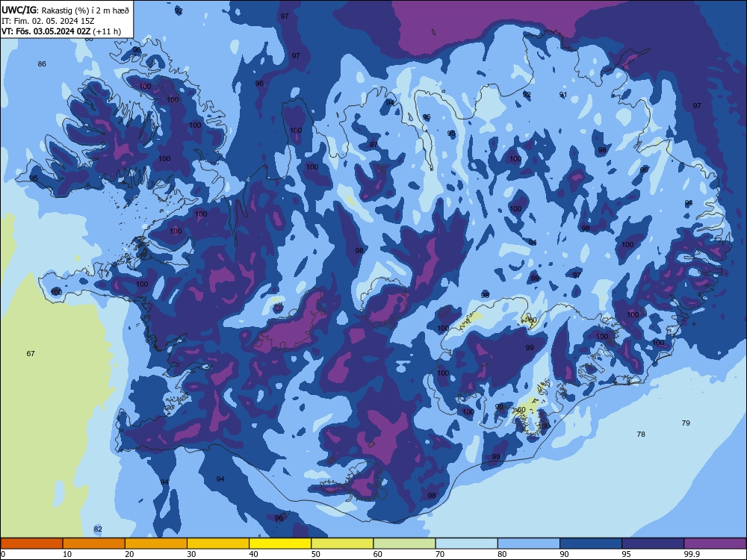Viewport: 747px width, 560px height.
Task: Click the '91' humidity value on the map
Action: click(563, 95)
